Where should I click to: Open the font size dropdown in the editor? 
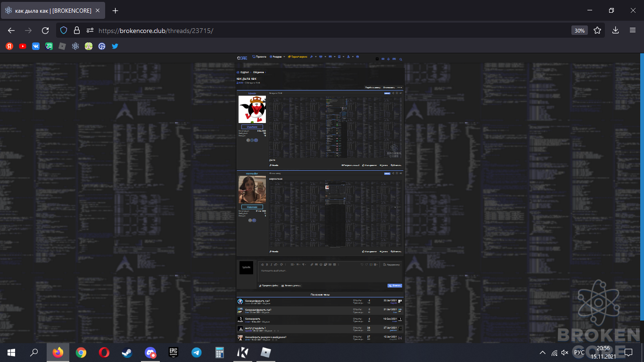point(276,264)
